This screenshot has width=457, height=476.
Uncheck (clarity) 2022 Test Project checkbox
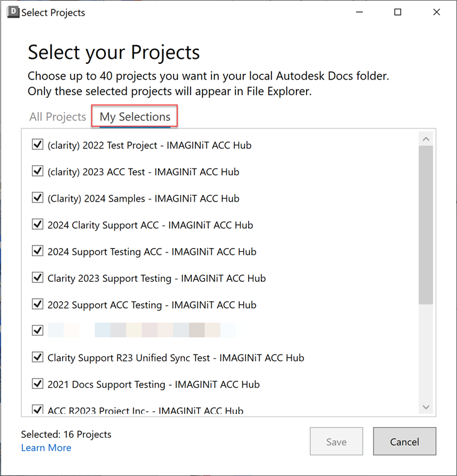point(37,145)
